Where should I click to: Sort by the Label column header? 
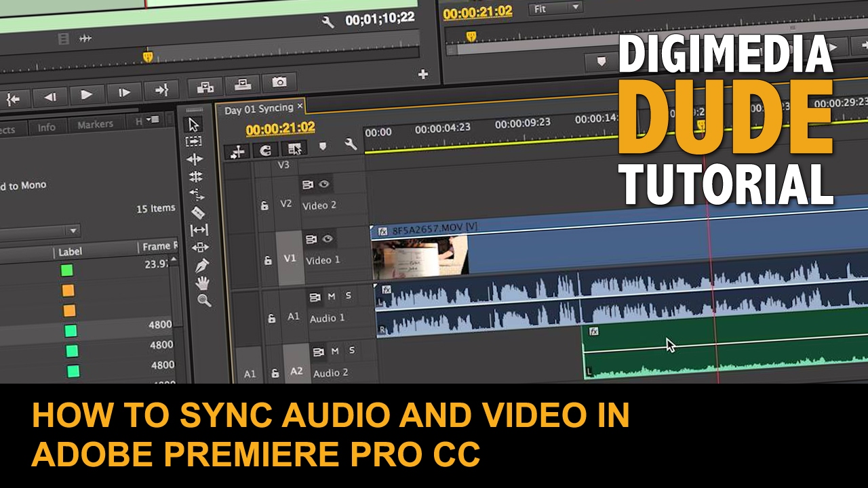(x=70, y=251)
